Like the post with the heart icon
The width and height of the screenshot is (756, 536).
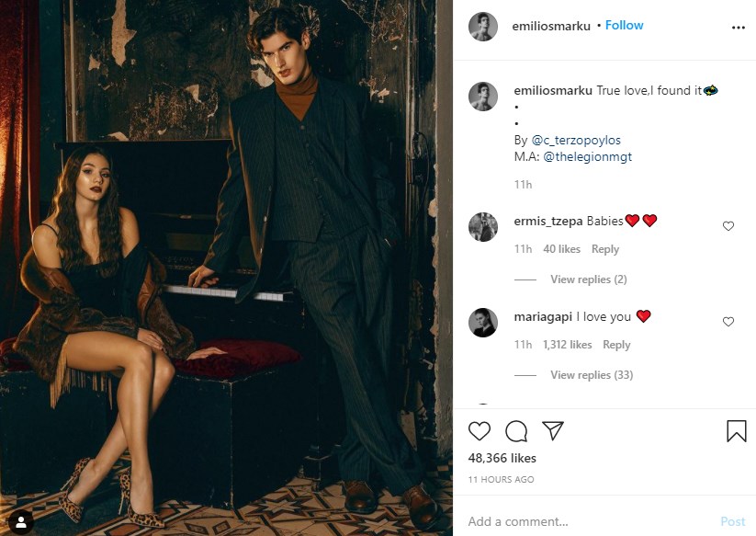[480, 431]
